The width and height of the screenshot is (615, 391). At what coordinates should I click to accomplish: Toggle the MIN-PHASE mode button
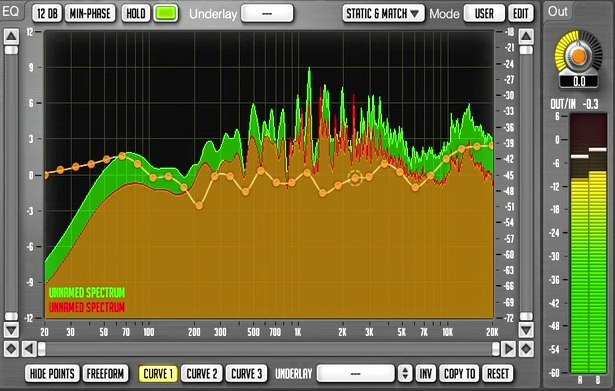point(90,13)
